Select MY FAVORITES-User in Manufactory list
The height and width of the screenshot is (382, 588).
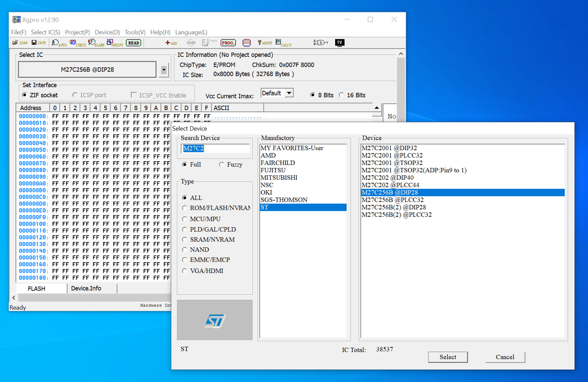click(303, 148)
